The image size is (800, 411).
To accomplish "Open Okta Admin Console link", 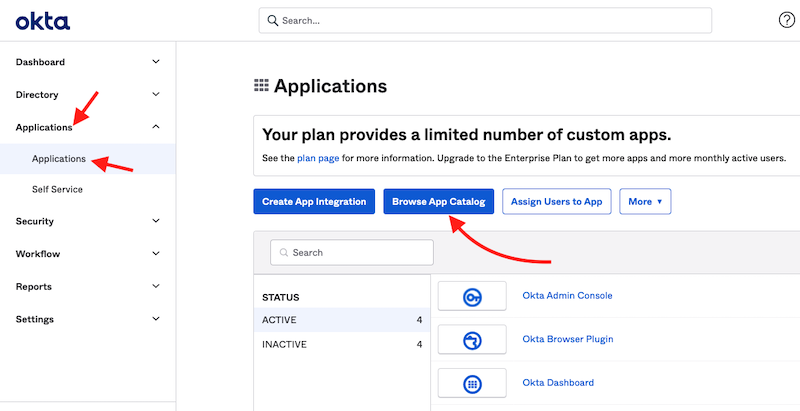I will [567, 295].
